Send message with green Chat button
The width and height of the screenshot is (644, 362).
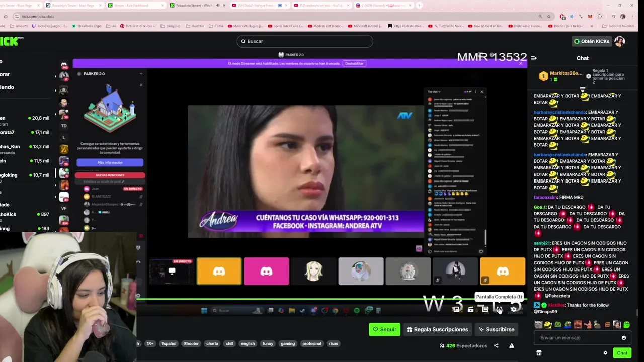(x=622, y=353)
